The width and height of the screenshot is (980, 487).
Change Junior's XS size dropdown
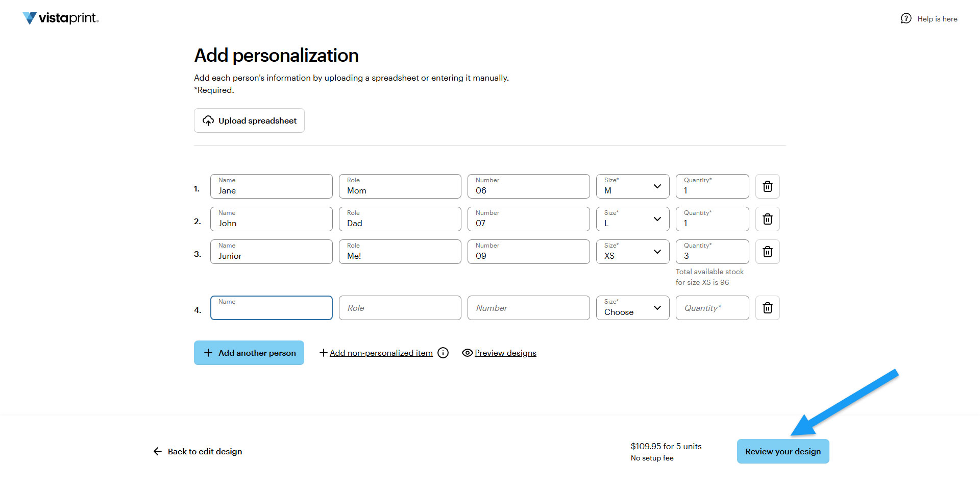click(x=632, y=252)
